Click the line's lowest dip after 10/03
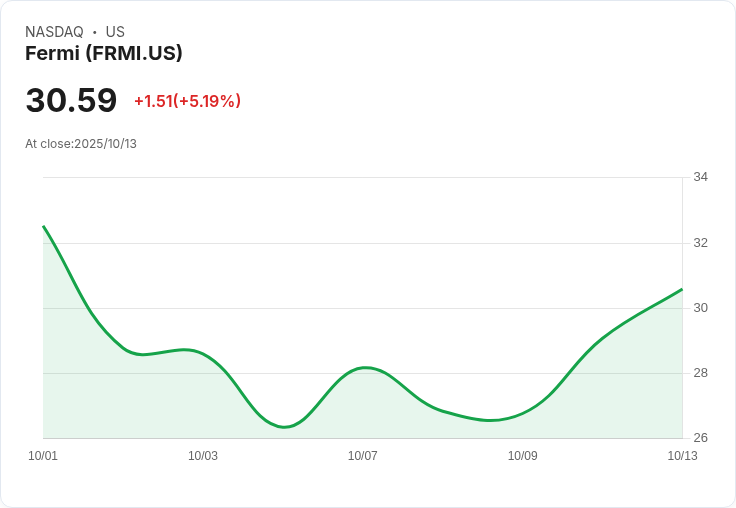 coord(285,427)
